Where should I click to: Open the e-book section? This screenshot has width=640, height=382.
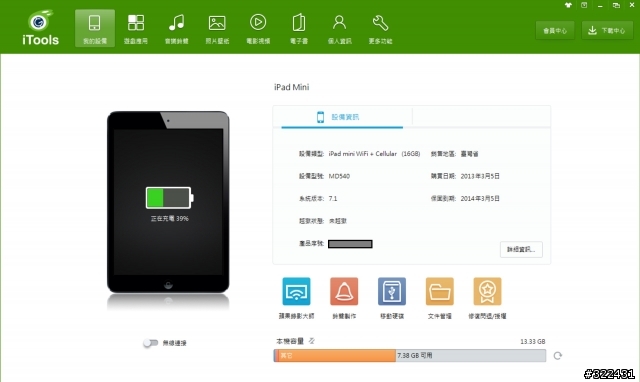pyautogui.click(x=299, y=28)
